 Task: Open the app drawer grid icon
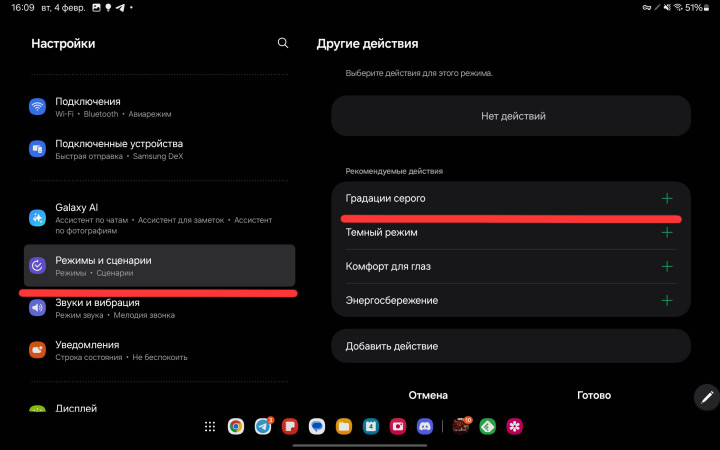click(x=210, y=426)
